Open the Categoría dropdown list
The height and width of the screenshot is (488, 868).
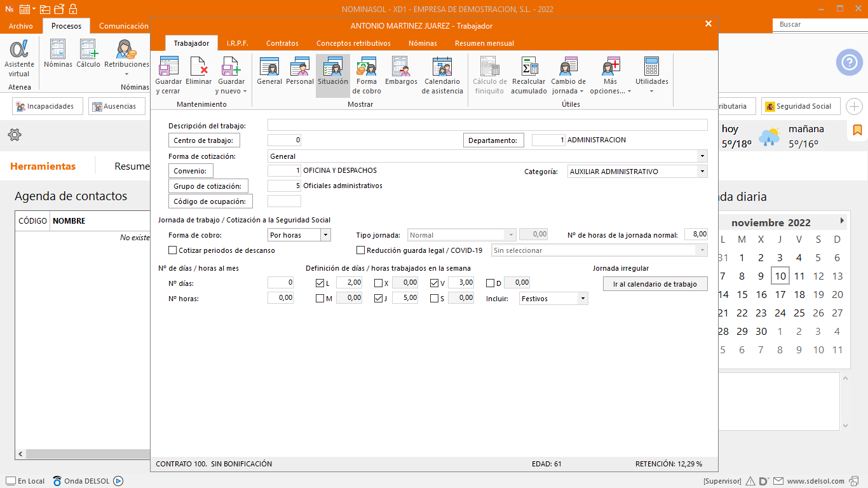[x=702, y=172]
